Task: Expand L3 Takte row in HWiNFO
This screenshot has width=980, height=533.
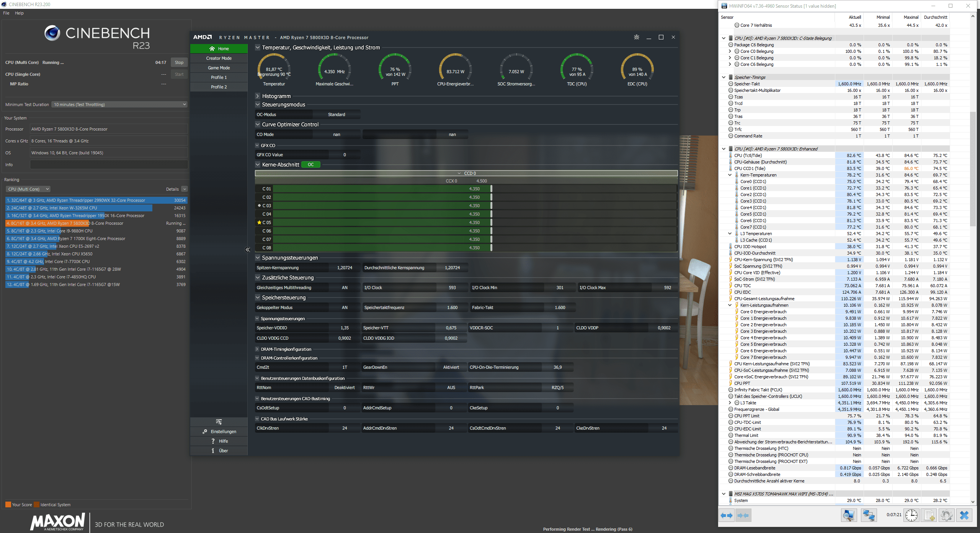Action: click(730, 403)
